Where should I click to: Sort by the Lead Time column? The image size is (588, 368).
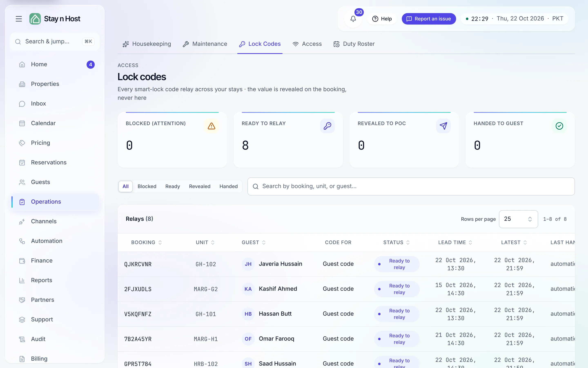coord(455,242)
